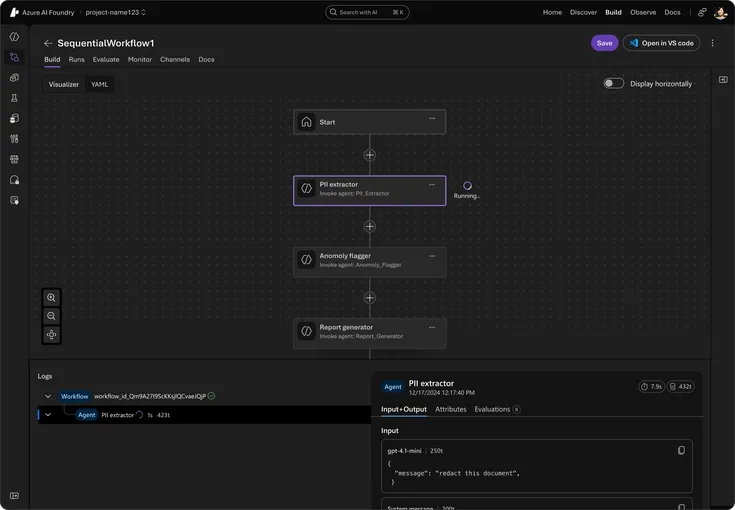Click Open in VS code button
Viewport: 735px width, 510px height.
tap(661, 43)
